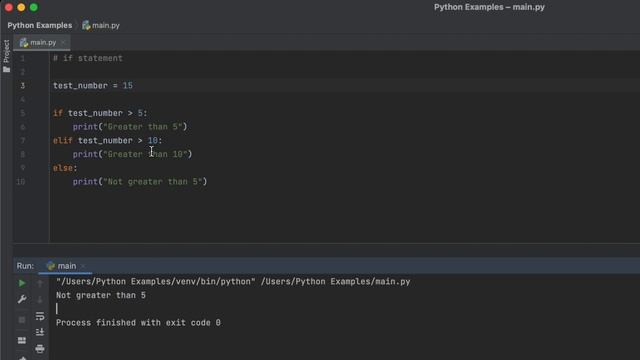Screen dimensions: 640x360
Task: Click the window title 'Python Examples – main.py'
Action: (489, 7)
